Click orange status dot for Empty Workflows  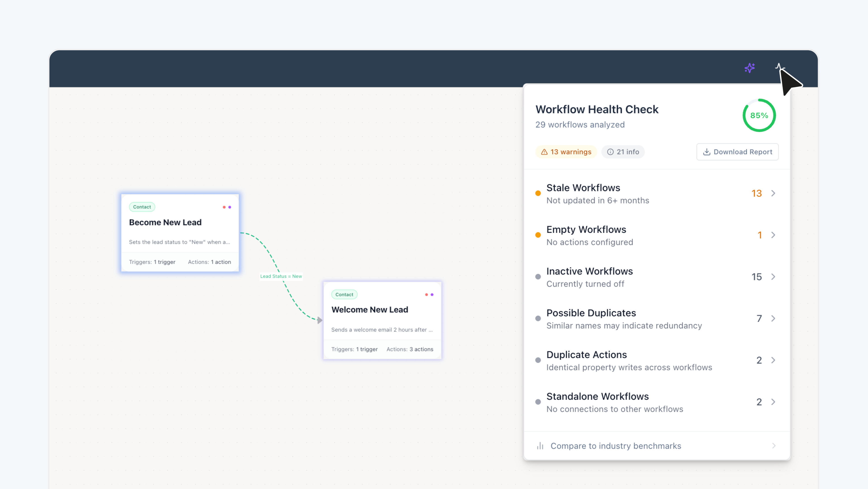538,235
